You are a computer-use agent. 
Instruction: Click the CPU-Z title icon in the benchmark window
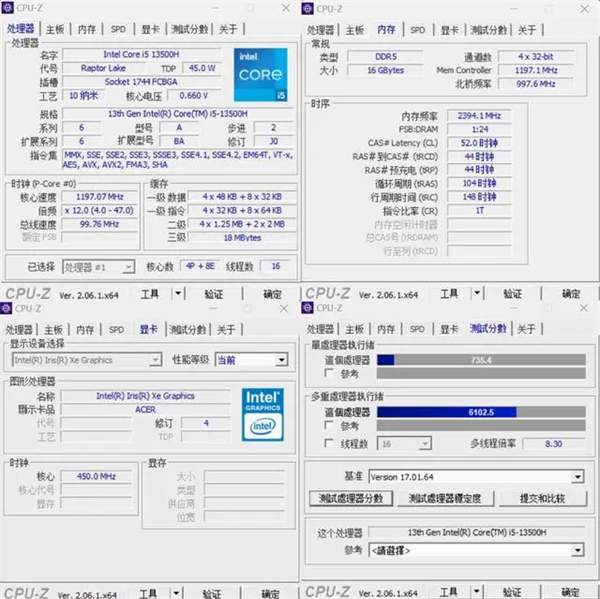click(x=307, y=307)
